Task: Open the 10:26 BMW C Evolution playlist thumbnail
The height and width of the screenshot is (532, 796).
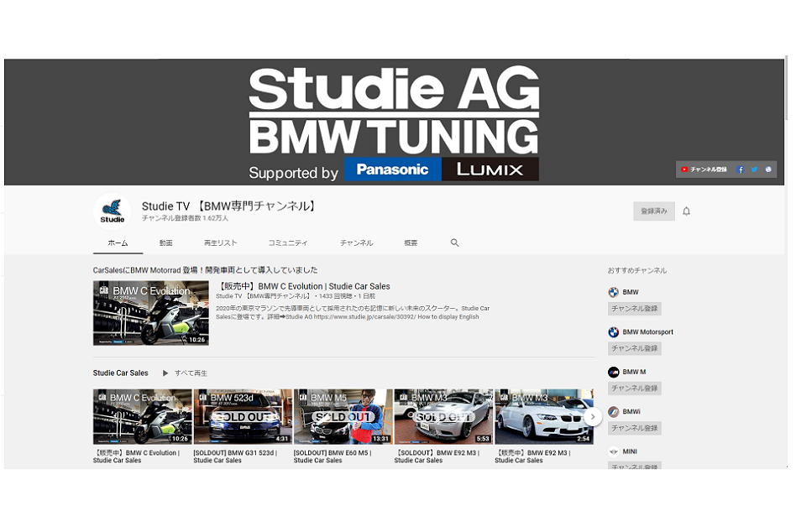Action: [x=142, y=417]
